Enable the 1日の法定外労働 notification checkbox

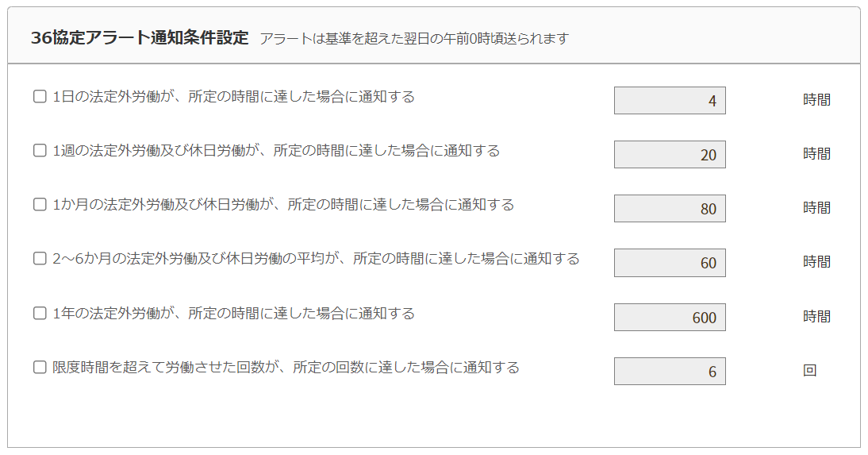coord(40,97)
